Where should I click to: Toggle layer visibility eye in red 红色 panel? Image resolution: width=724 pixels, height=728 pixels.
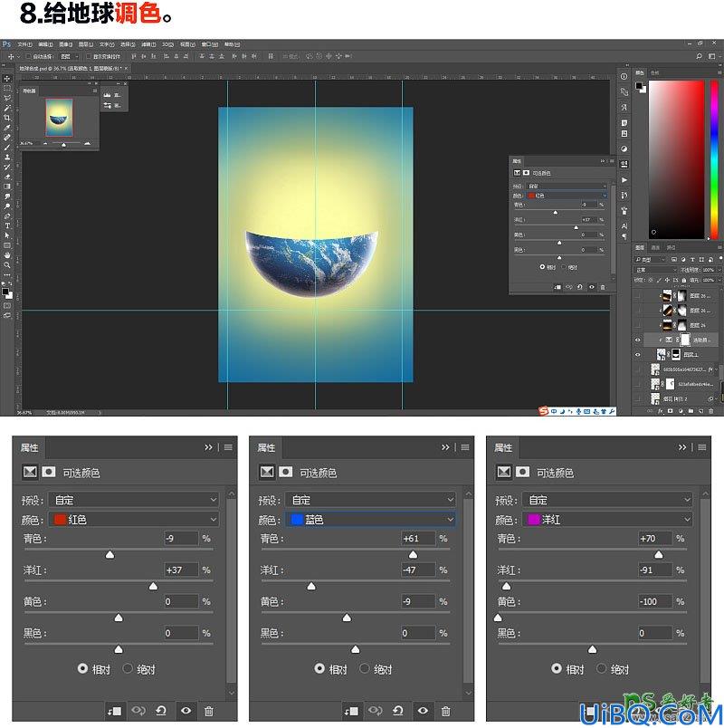point(186,711)
